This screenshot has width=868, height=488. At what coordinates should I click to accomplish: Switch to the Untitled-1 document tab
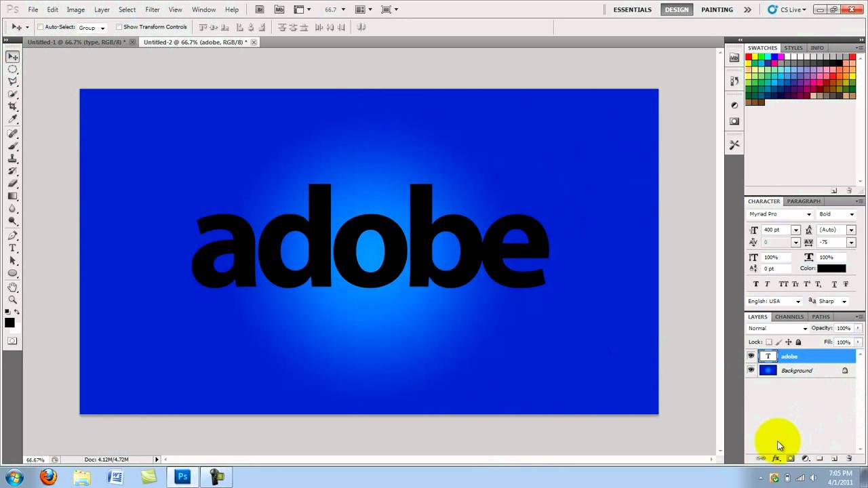point(77,42)
